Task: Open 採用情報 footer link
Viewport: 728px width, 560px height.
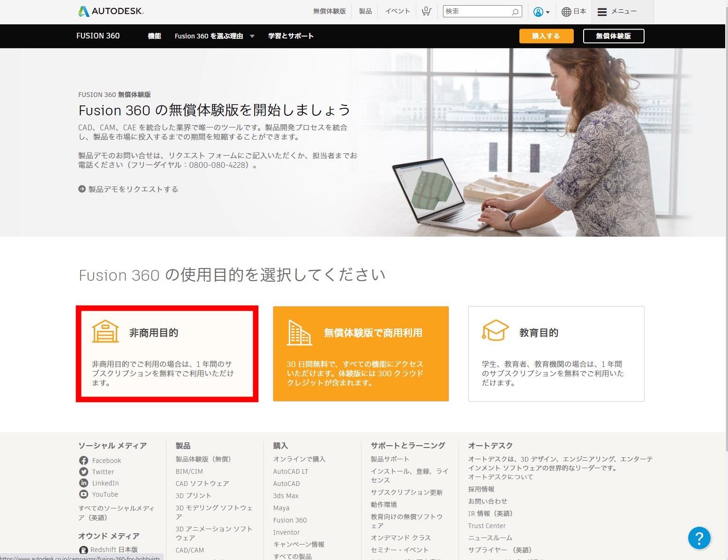Action: click(481, 489)
